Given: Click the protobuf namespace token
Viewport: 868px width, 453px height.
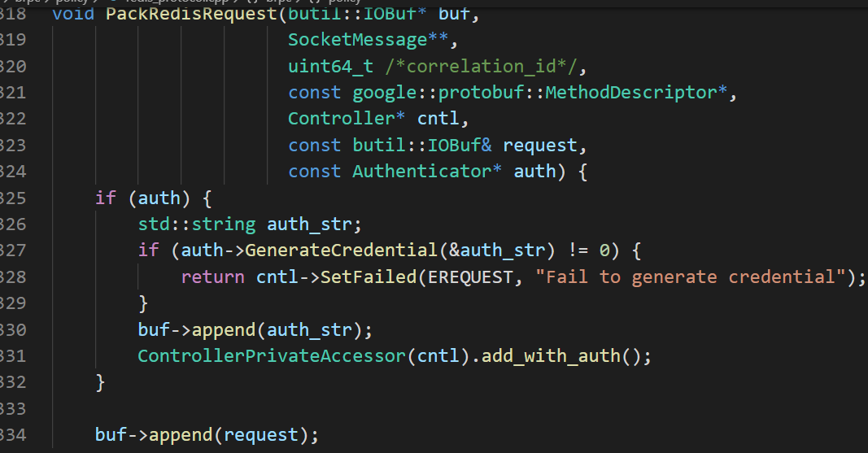Looking at the screenshot, I should [x=481, y=93].
